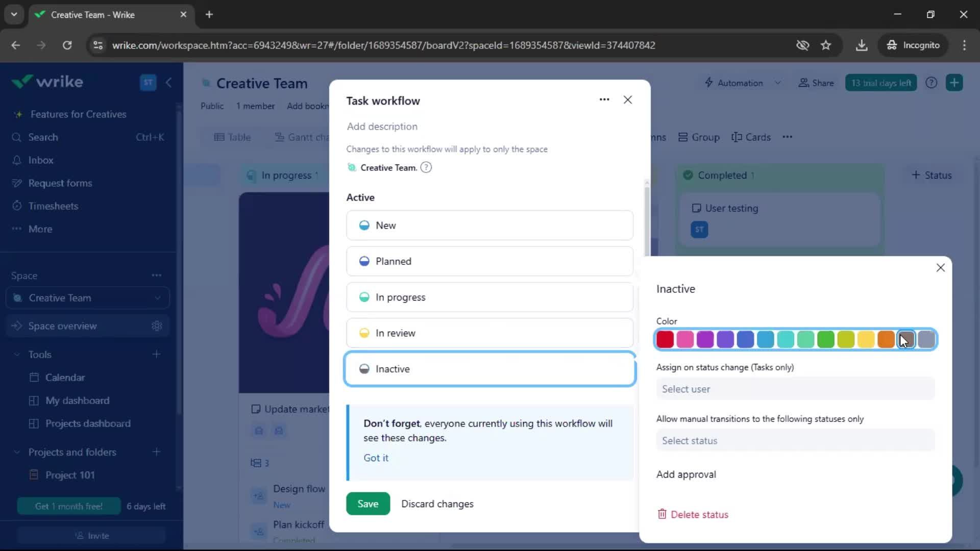Viewport: 980px width, 551px height.
Task: Add a project or folder with plus icon
Action: (x=157, y=452)
